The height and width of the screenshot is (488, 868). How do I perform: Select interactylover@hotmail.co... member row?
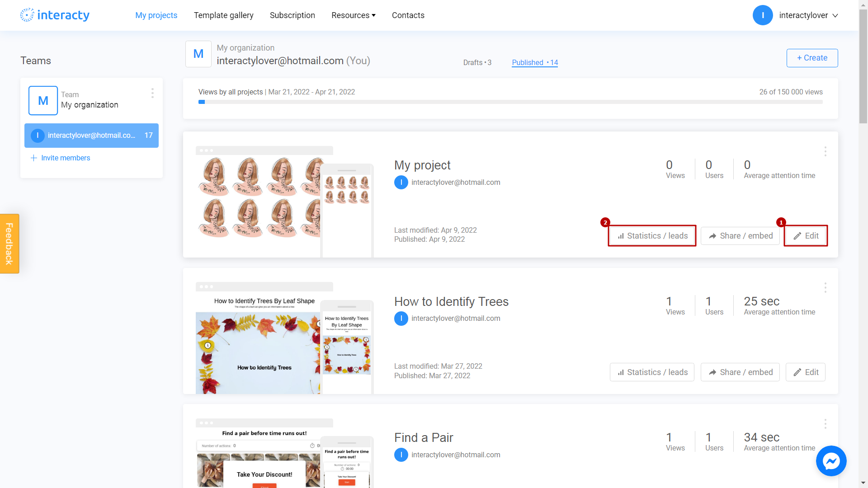[x=91, y=136]
